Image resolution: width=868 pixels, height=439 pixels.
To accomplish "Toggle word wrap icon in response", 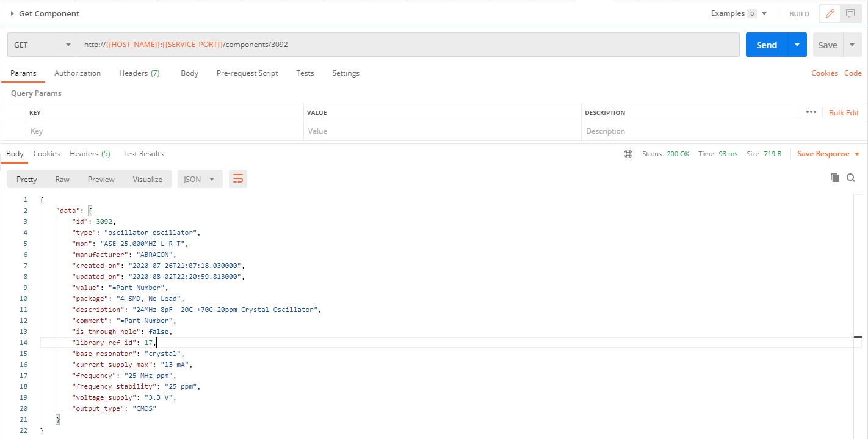I will (238, 179).
